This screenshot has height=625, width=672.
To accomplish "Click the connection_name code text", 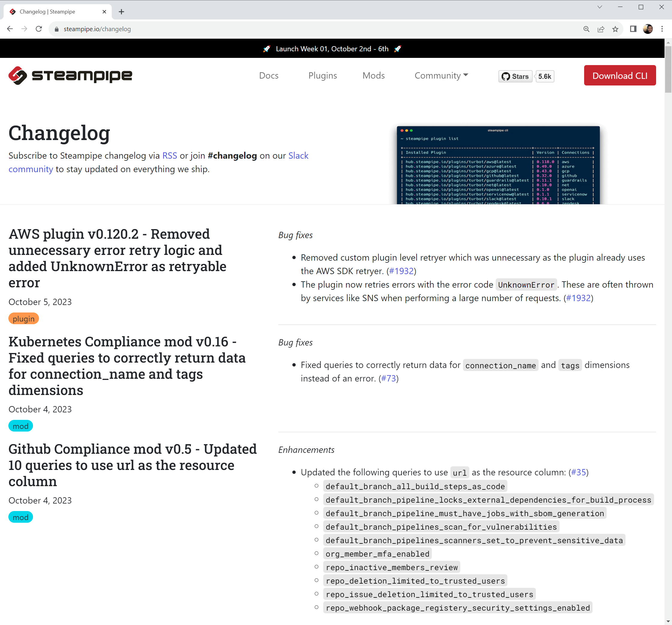I will 500,365.
